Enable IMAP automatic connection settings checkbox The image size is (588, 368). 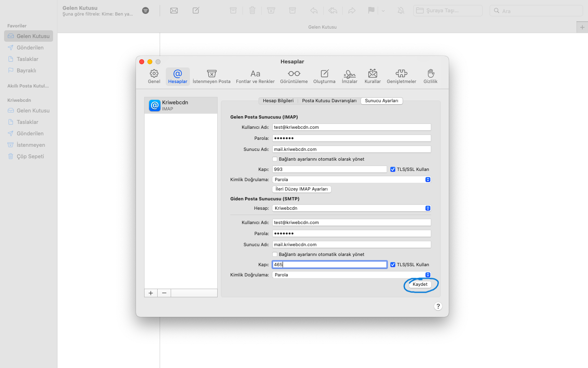[275, 159]
